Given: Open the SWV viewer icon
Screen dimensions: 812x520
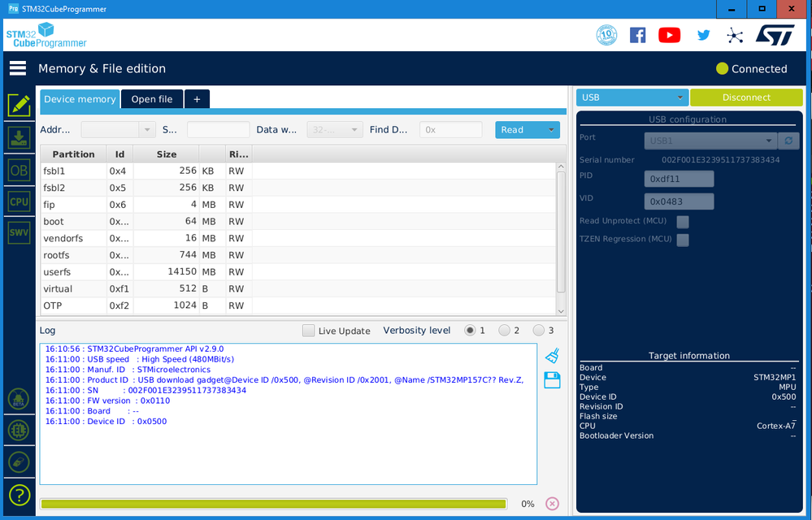Looking at the screenshot, I should [x=20, y=233].
